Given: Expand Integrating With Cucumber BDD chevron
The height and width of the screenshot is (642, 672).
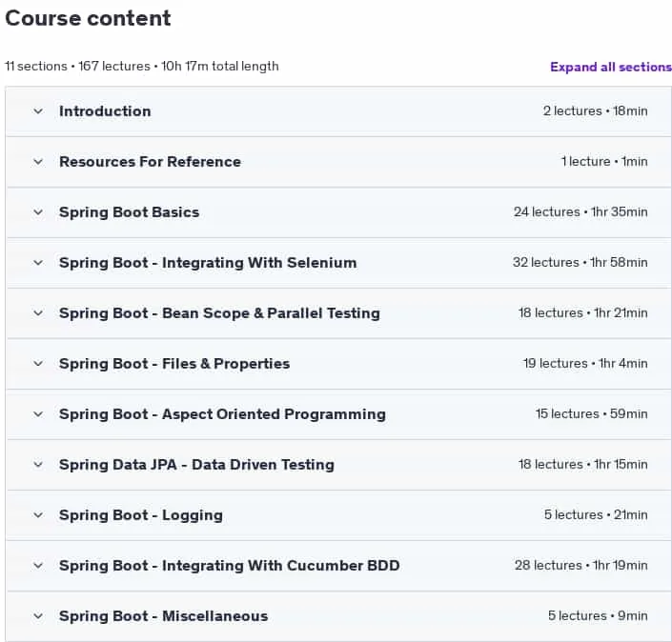Looking at the screenshot, I should [x=38, y=566].
